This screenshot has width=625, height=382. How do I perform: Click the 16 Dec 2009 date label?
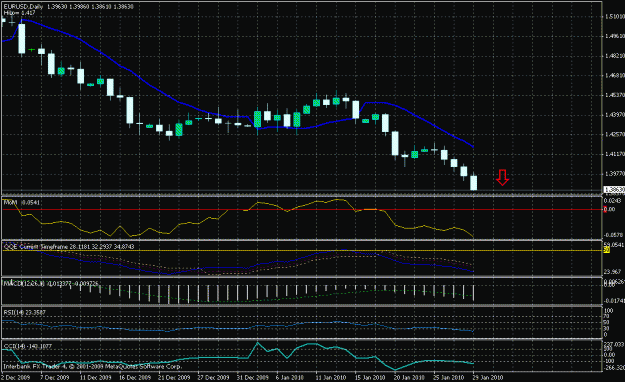(135, 377)
